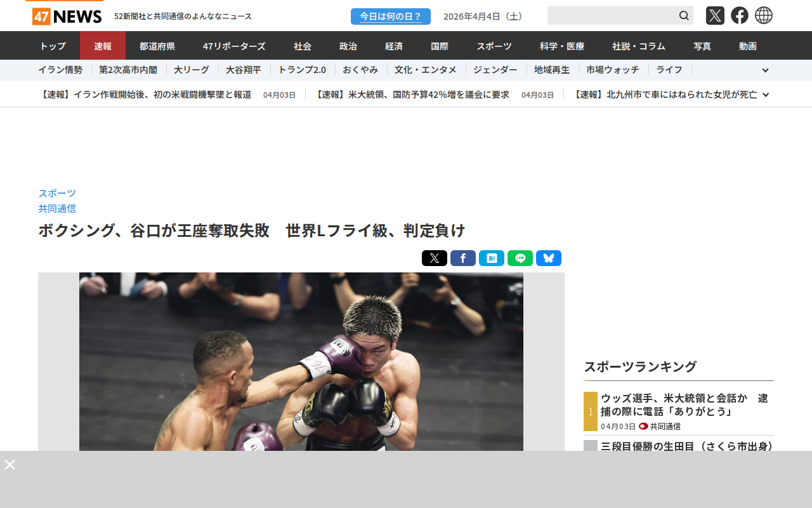Open the boxing article photo
The image size is (812, 508).
coord(301,361)
